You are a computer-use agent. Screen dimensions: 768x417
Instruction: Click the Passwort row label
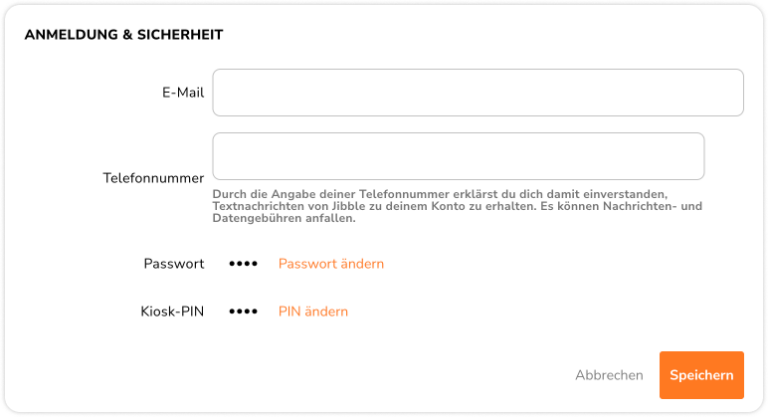pyautogui.click(x=174, y=264)
